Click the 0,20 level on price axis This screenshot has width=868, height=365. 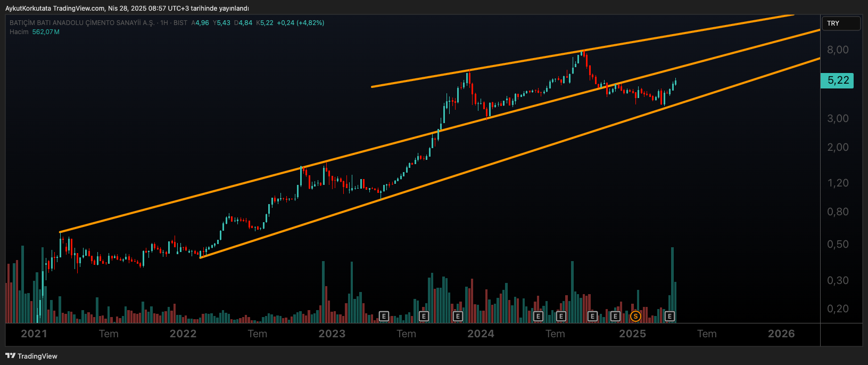click(838, 309)
